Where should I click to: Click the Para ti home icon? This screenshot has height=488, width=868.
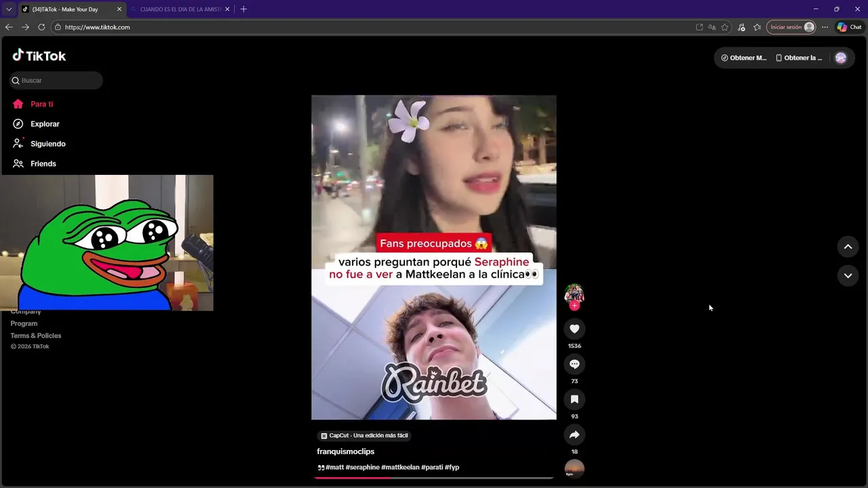[18, 104]
